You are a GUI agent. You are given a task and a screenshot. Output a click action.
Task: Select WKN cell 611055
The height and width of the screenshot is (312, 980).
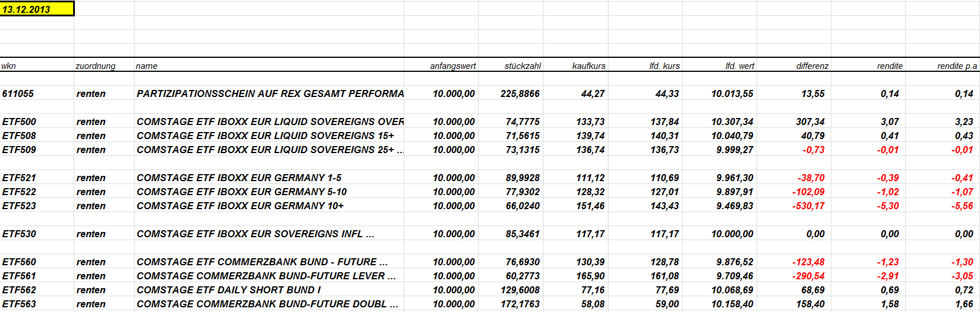[37, 93]
